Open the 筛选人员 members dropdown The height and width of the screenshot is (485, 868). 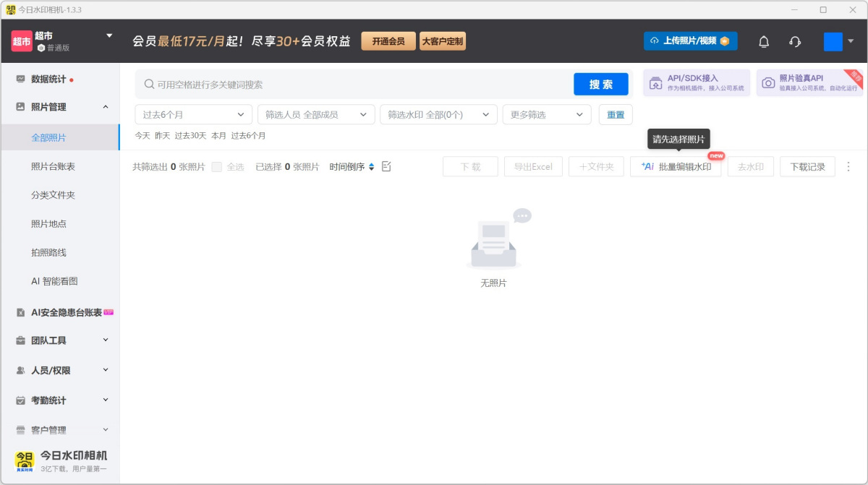[316, 115]
